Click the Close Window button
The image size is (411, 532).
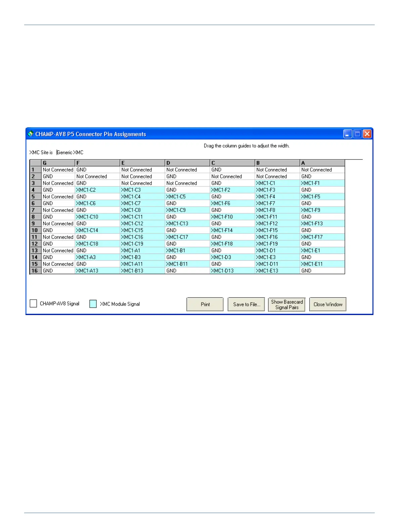pos(328,304)
